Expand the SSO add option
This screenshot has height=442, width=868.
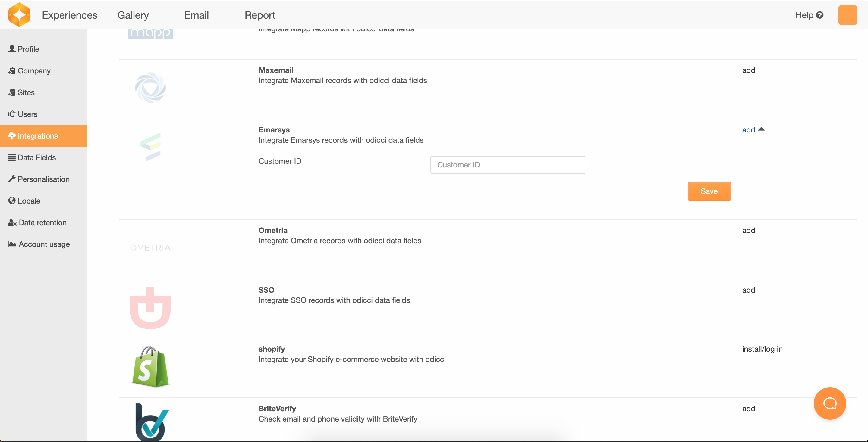click(x=748, y=290)
